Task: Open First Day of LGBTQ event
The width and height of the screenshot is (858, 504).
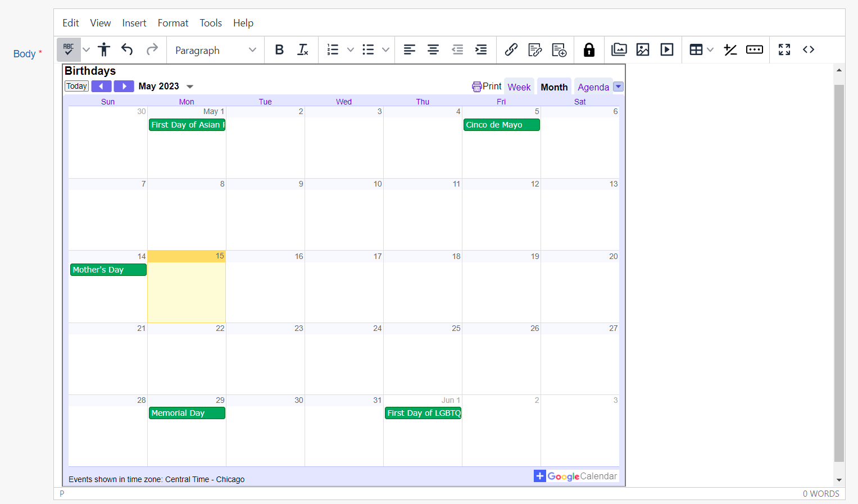Action: point(423,413)
